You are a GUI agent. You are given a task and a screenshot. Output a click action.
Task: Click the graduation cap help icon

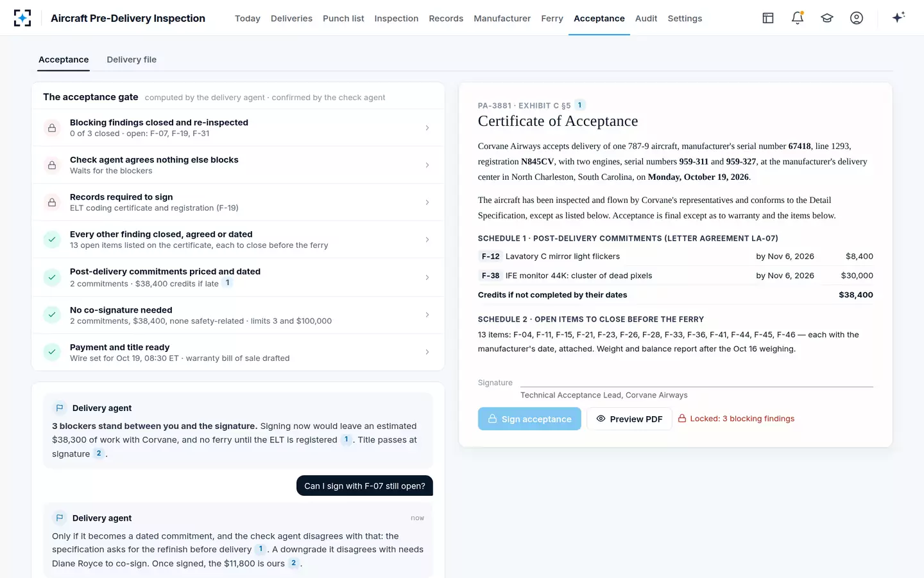click(827, 18)
